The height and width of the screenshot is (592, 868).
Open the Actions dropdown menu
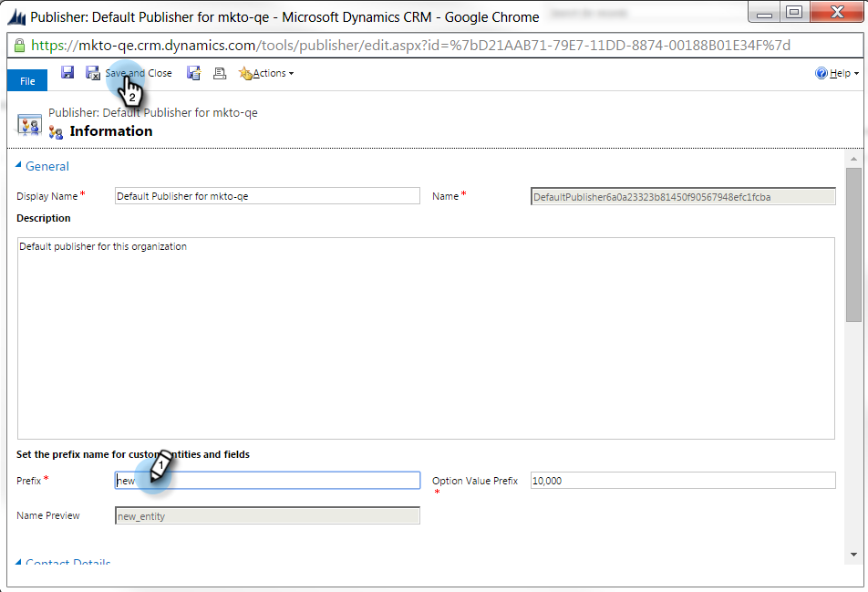266,73
